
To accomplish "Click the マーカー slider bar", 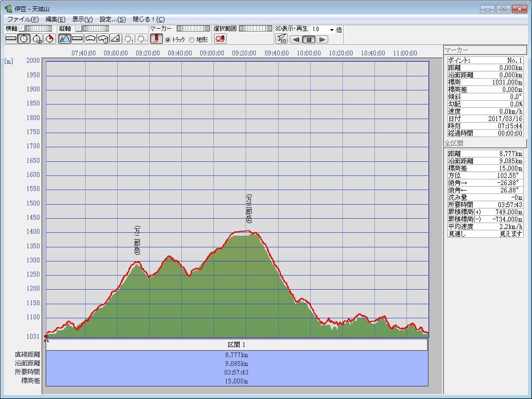I will [x=193, y=29].
